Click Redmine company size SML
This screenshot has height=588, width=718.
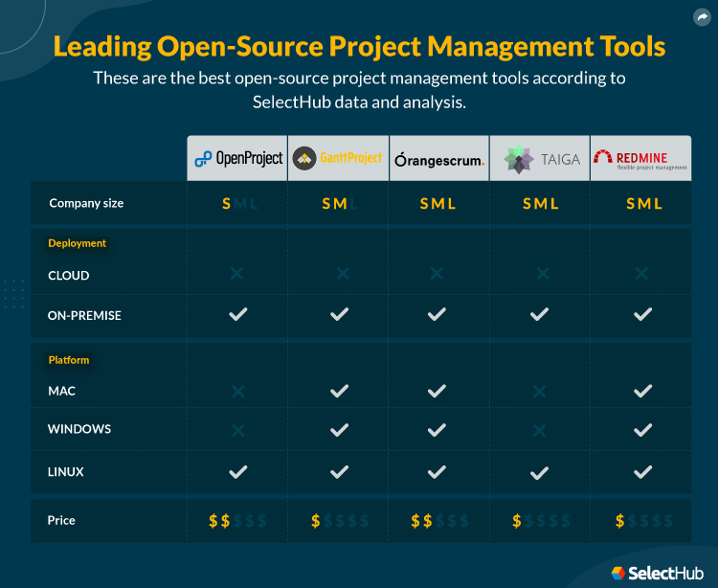(x=644, y=204)
